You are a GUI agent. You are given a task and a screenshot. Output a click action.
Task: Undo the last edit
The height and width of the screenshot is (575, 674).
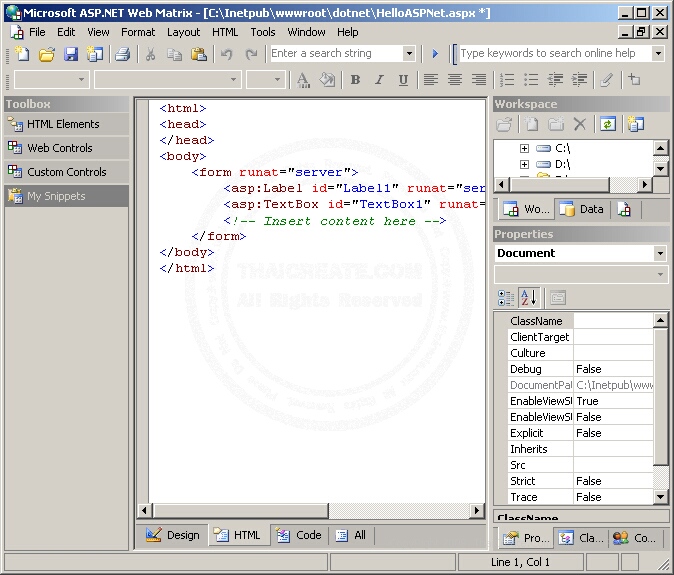tap(227, 54)
